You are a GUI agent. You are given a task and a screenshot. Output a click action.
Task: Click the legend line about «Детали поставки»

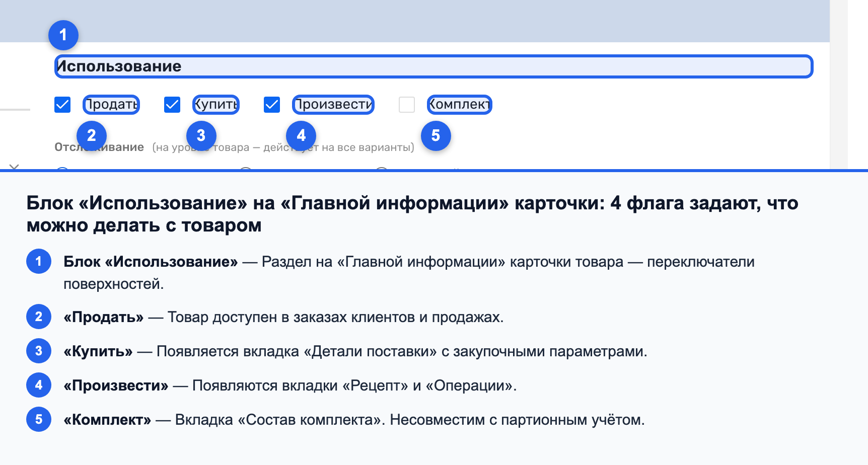[x=355, y=351]
